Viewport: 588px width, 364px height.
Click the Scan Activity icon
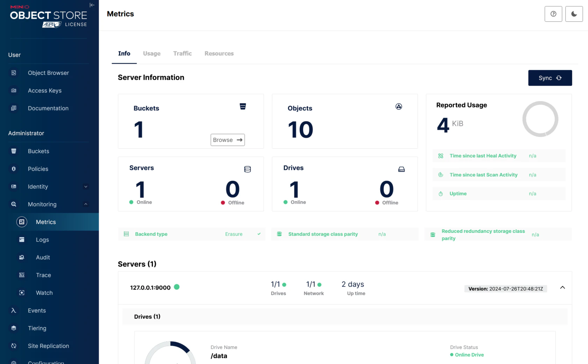(x=441, y=175)
